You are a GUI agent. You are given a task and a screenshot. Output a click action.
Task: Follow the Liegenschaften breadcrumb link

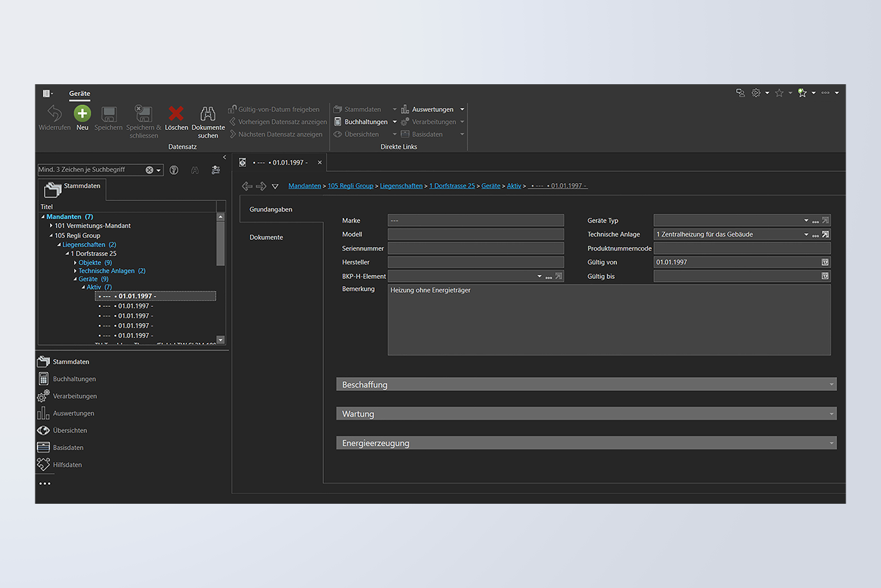pos(401,186)
